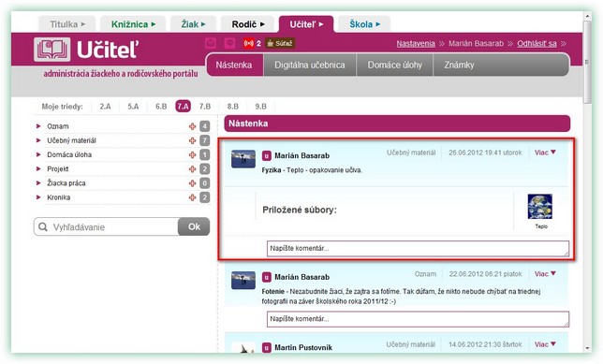
Task: Click the search magnifier icon
Action: click(43, 226)
